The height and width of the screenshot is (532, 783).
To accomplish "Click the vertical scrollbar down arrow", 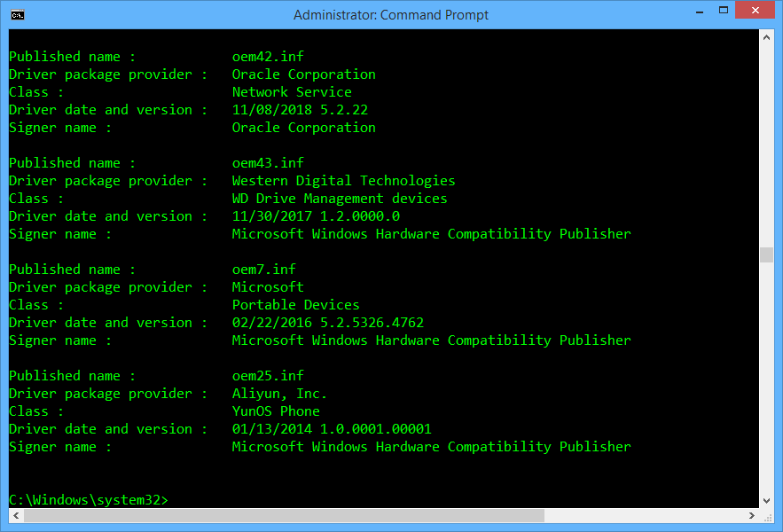I will tap(766, 501).
